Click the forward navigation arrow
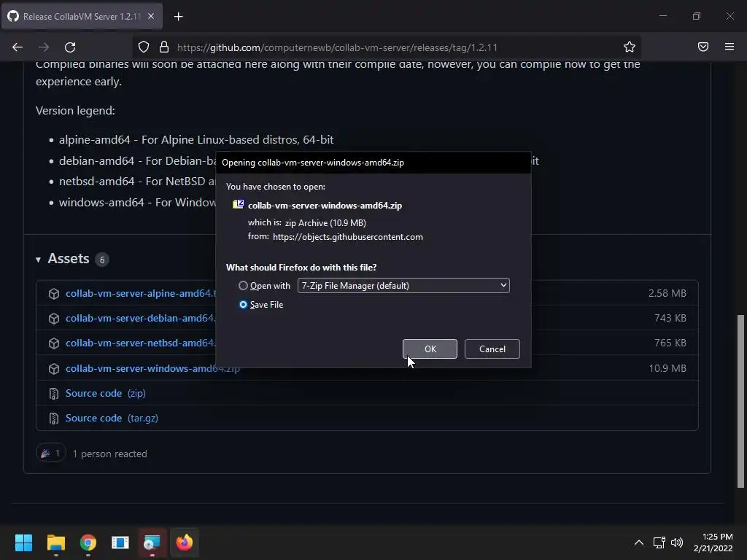 tap(44, 47)
